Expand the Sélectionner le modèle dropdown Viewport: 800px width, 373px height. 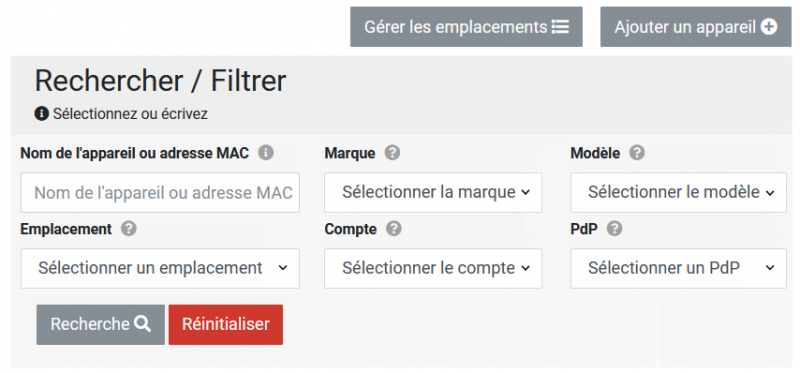tap(679, 192)
